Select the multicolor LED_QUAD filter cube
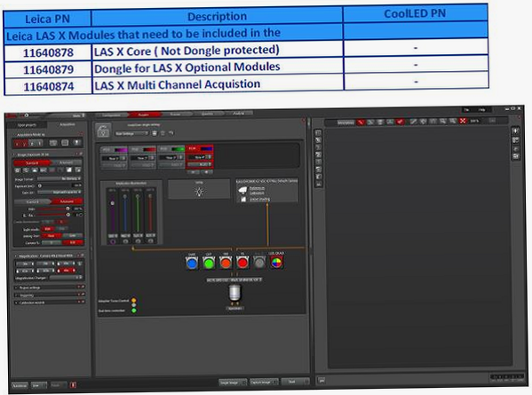 (x=276, y=262)
